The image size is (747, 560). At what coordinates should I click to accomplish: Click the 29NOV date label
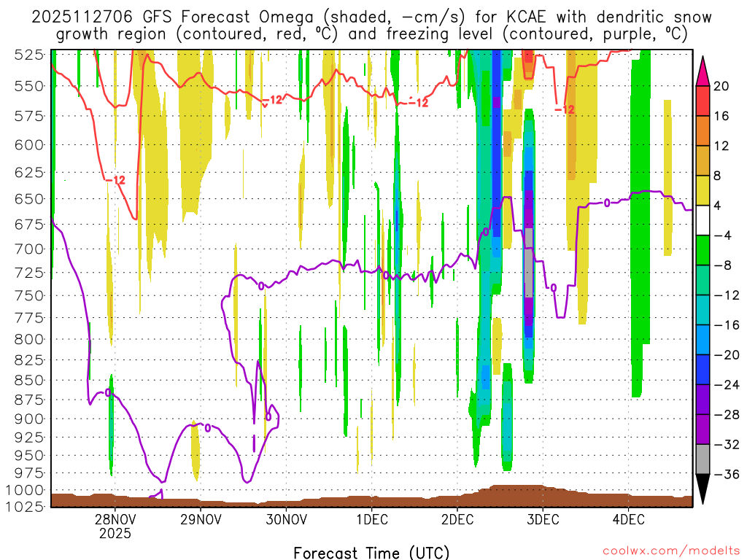coord(201,519)
